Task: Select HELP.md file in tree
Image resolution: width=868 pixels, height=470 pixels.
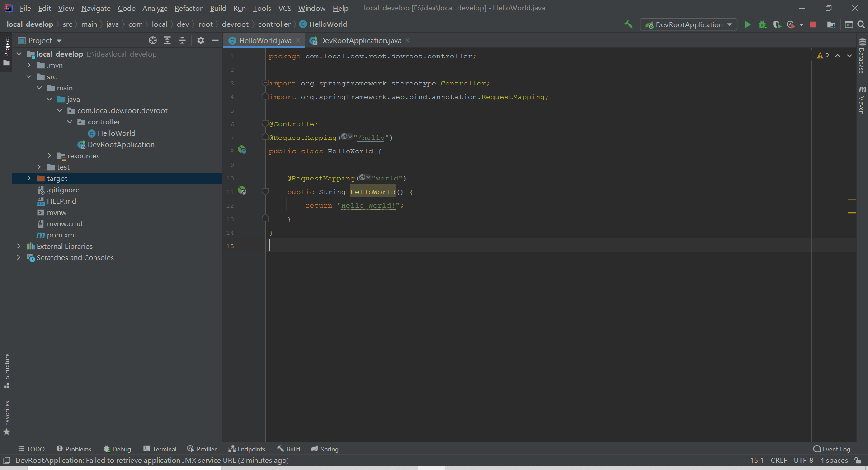Action: click(61, 201)
